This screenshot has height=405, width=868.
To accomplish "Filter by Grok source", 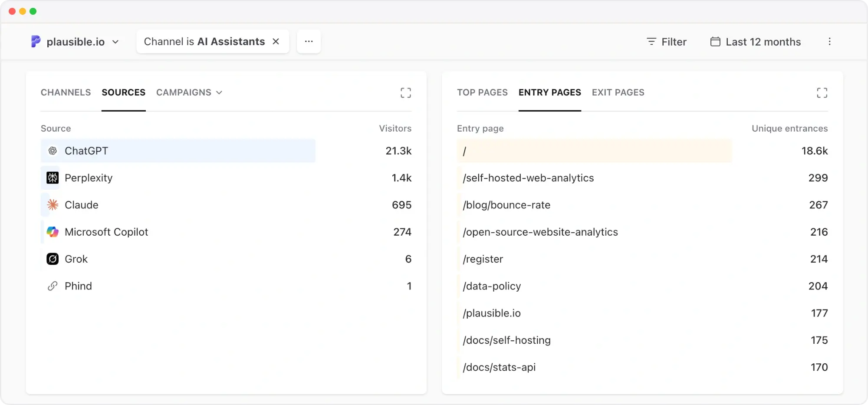I will pyautogui.click(x=76, y=259).
